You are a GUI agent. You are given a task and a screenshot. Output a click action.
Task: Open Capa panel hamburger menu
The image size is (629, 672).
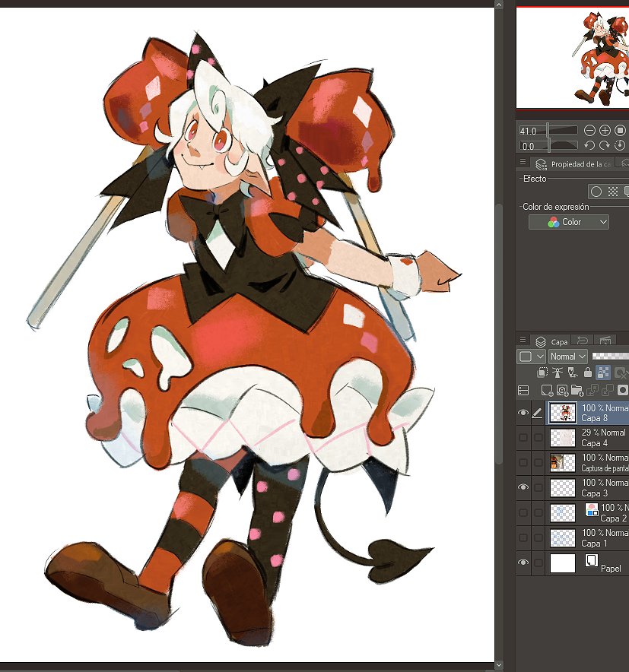pos(523,340)
